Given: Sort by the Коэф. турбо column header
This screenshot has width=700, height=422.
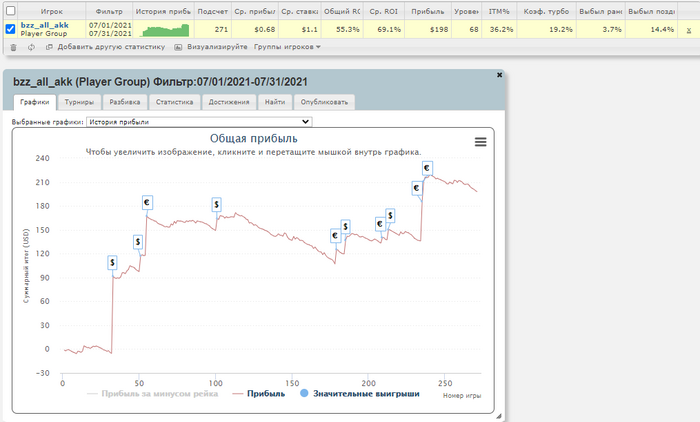Looking at the screenshot, I should (x=546, y=11).
